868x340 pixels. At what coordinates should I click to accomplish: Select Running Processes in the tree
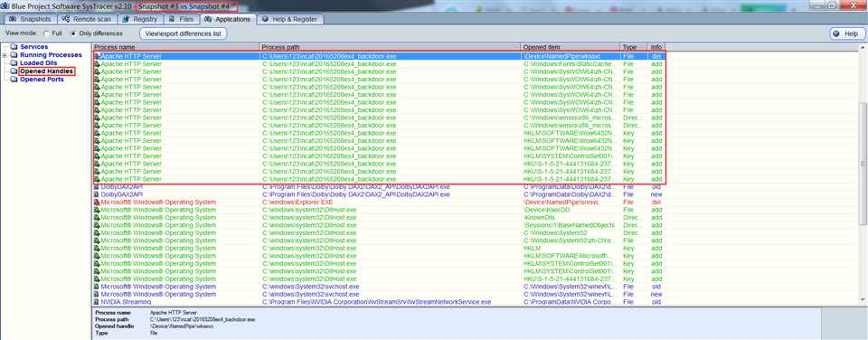click(x=51, y=55)
